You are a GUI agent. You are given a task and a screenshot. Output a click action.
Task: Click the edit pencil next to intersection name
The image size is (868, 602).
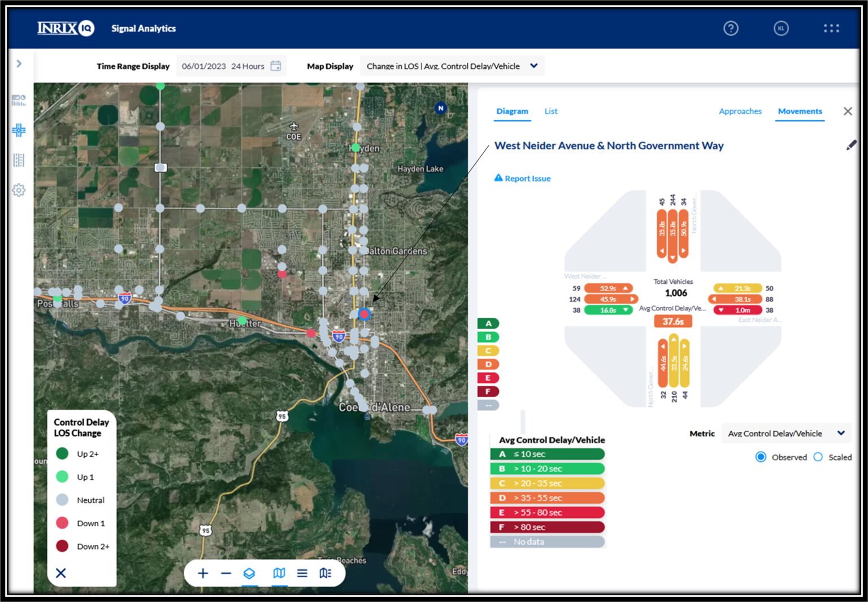(850, 145)
